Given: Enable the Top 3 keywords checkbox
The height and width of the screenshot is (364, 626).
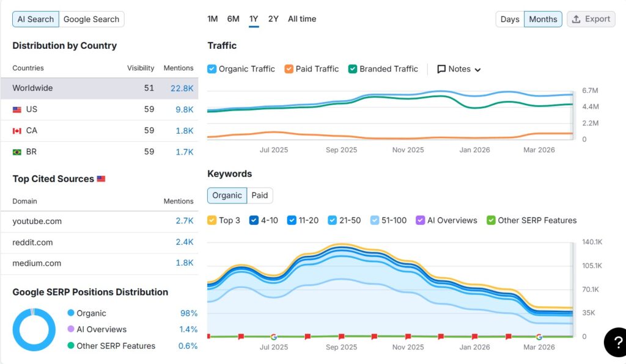Looking at the screenshot, I should pos(210,220).
